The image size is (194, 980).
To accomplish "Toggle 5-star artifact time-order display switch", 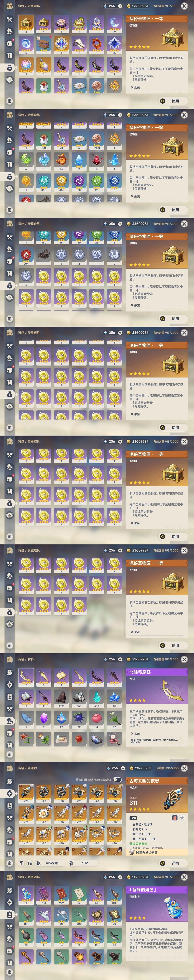I will pyautogui.click(x=117, y=779).
